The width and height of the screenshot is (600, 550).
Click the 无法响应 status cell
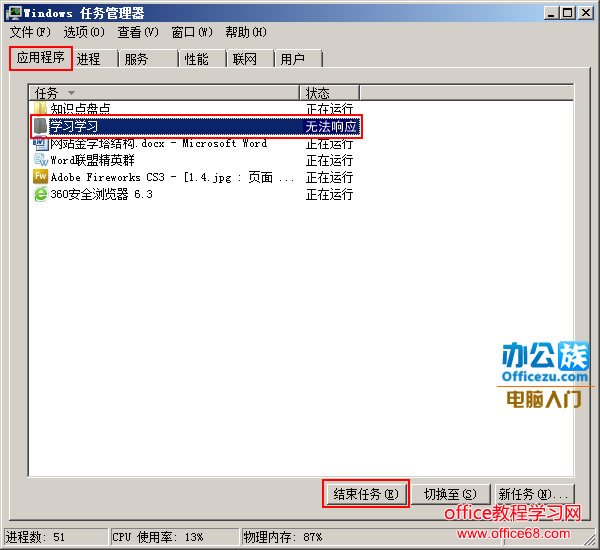(x=330, y=126)
